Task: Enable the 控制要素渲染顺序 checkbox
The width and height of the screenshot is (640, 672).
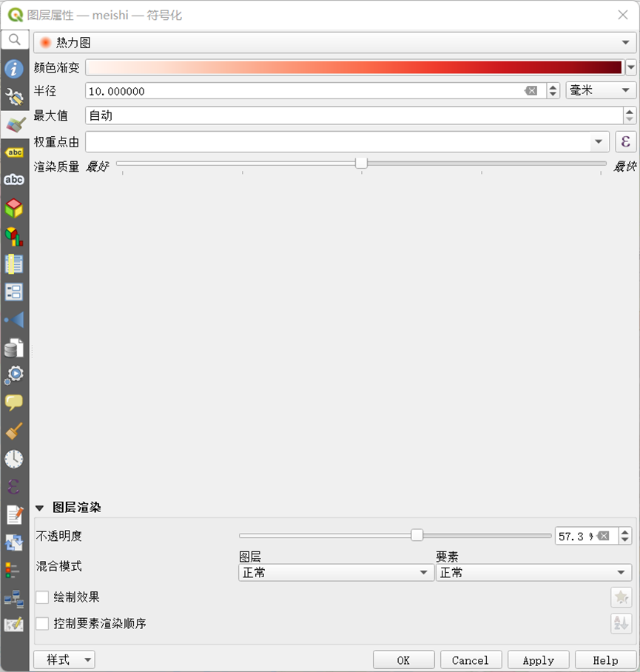Action: click(42, 624)
